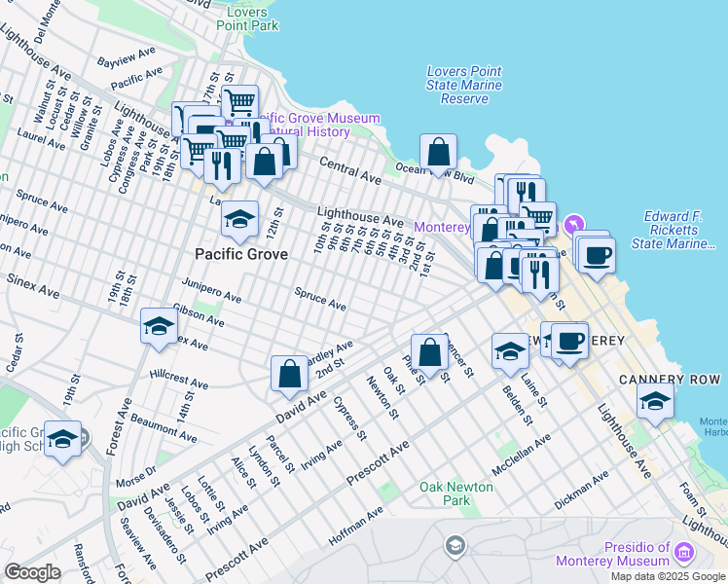Select the Belden St street label
This screenshot has width=728, height=584.
518,406
